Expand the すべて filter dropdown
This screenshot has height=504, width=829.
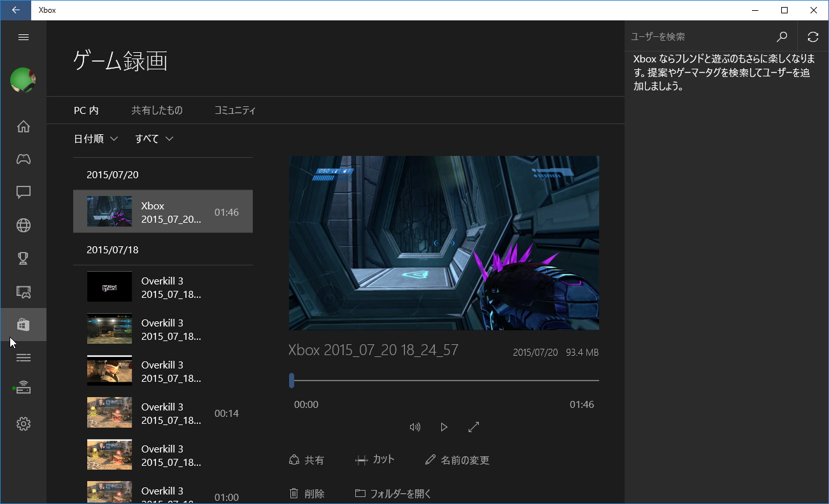pos(154,139)
